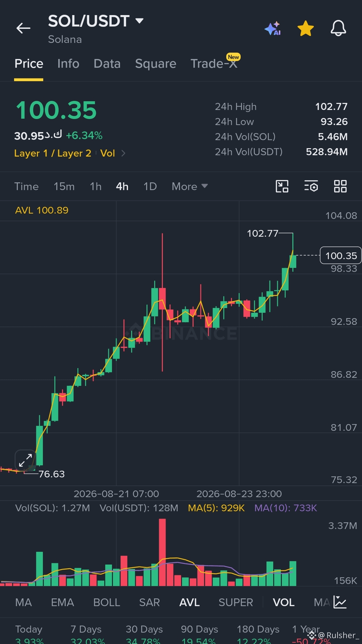Select the 1h chart interval
Image resolution: width=362 pixels, height=644 pixels.
pos(96,186)
